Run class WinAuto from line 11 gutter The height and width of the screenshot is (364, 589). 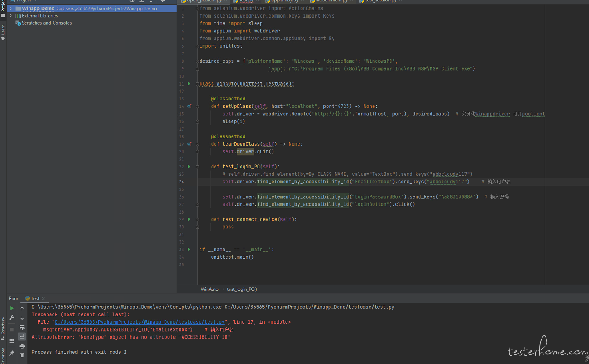pyautogui.click(x=189, y=83)
